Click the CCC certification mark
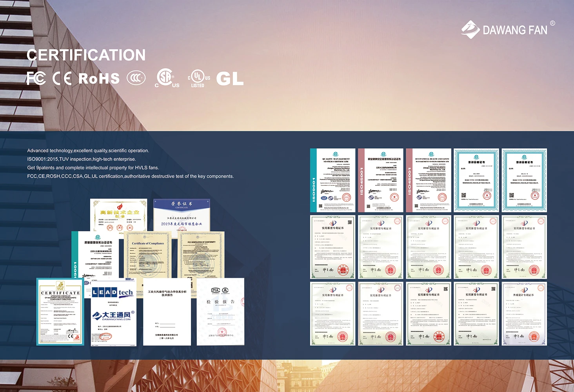This screenshot has width=574, height=392. (136, 78)
